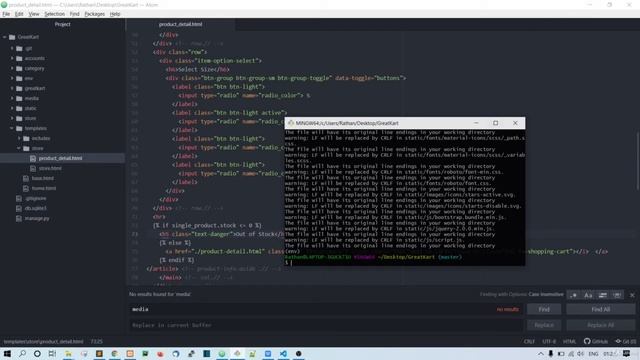
Task: Expand the category folder
Action: point(12,69)
